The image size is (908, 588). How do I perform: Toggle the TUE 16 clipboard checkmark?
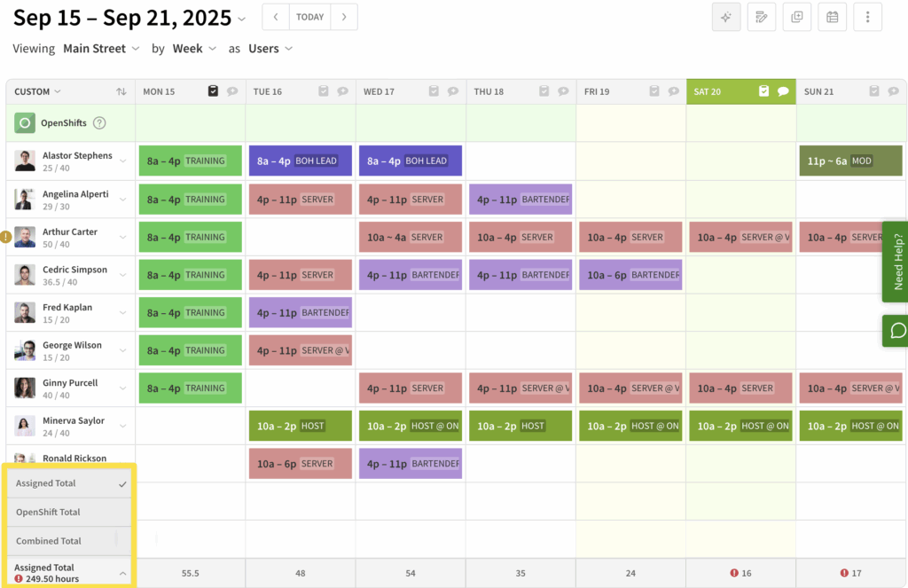[324, 91]
